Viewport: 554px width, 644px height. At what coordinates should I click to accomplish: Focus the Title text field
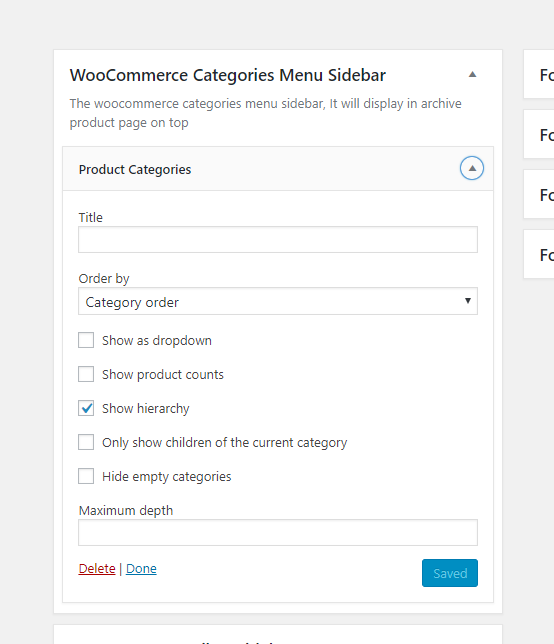(x=278, y=239)
